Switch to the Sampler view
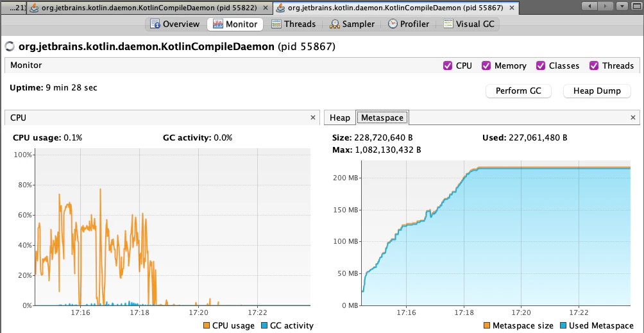644x333 pixels. (352, 24)
